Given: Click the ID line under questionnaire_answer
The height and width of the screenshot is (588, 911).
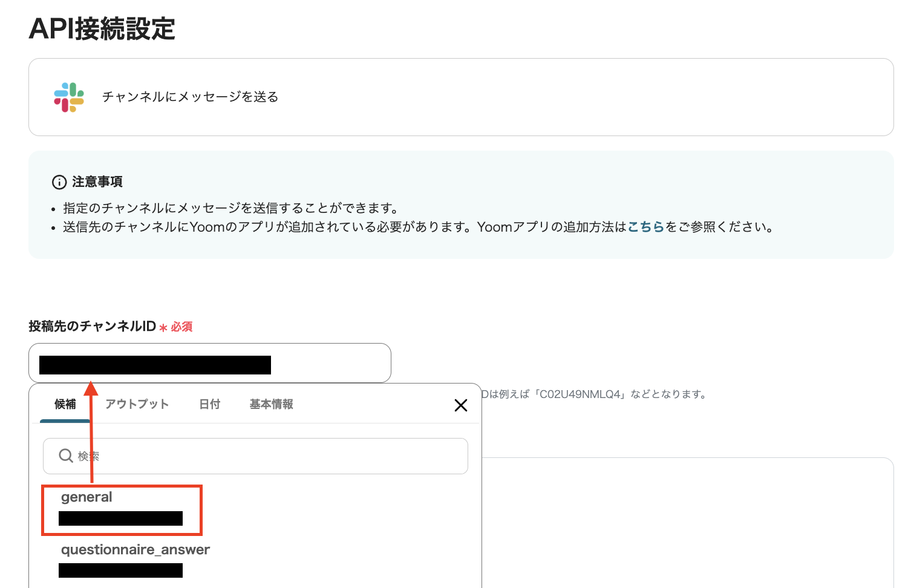Looking at the screenshot, I should [x=120, y=570].
